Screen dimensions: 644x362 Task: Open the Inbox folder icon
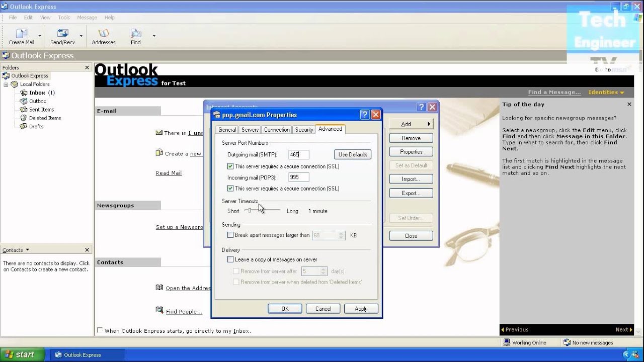(x=23, y=93)
